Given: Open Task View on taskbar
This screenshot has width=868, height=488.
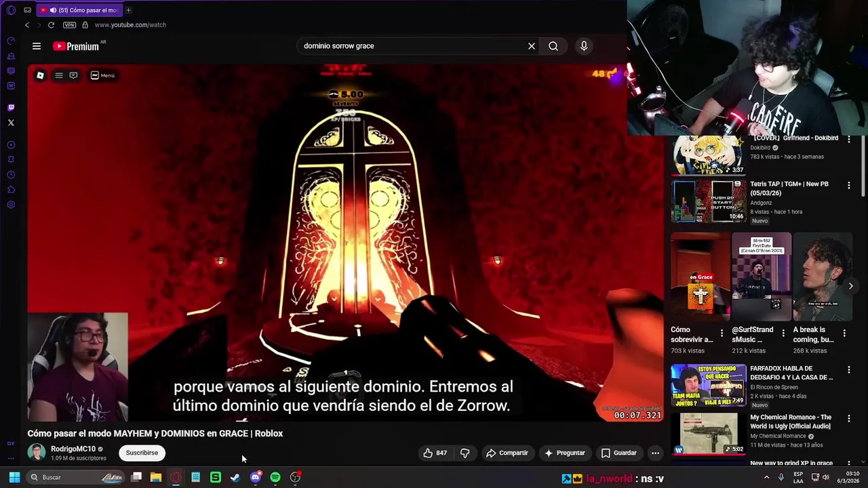Looking at the screenshot, I should 136,477.
